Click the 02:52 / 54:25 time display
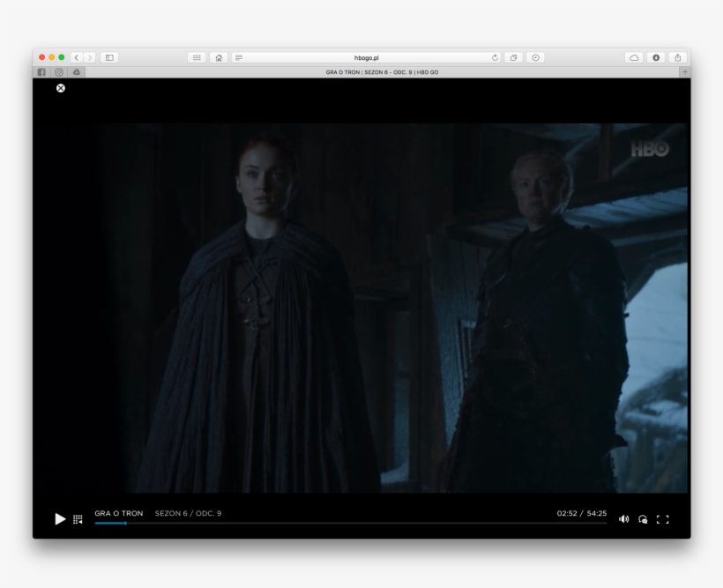723x588 pixels. (x=581, y=513)
